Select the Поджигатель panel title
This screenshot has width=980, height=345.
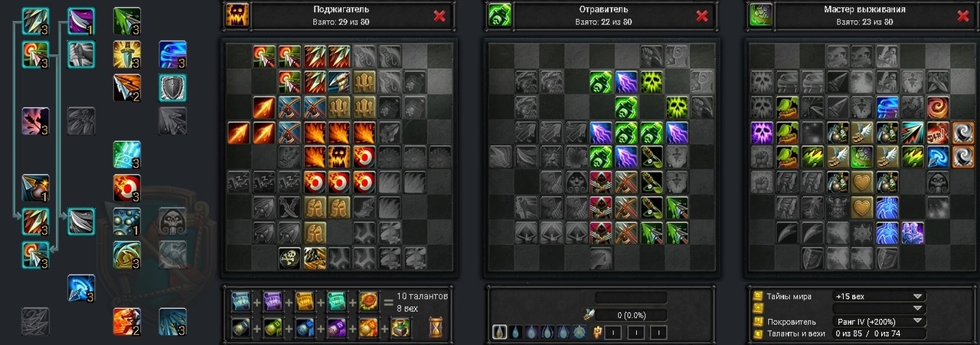point(341,10)
